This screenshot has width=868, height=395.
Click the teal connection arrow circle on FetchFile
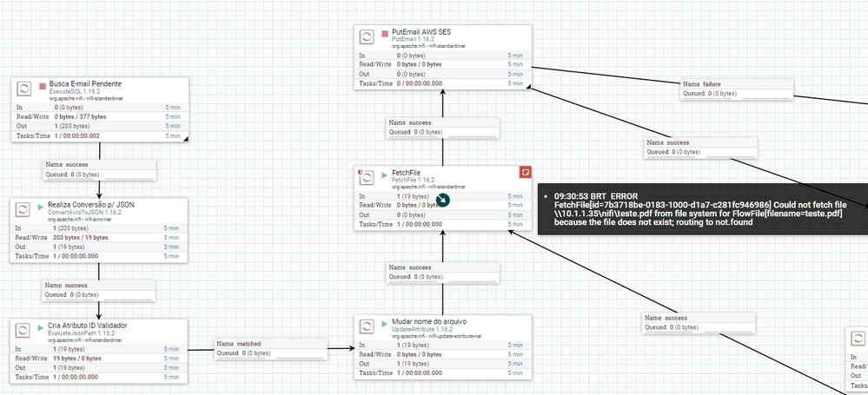[442, 200]
